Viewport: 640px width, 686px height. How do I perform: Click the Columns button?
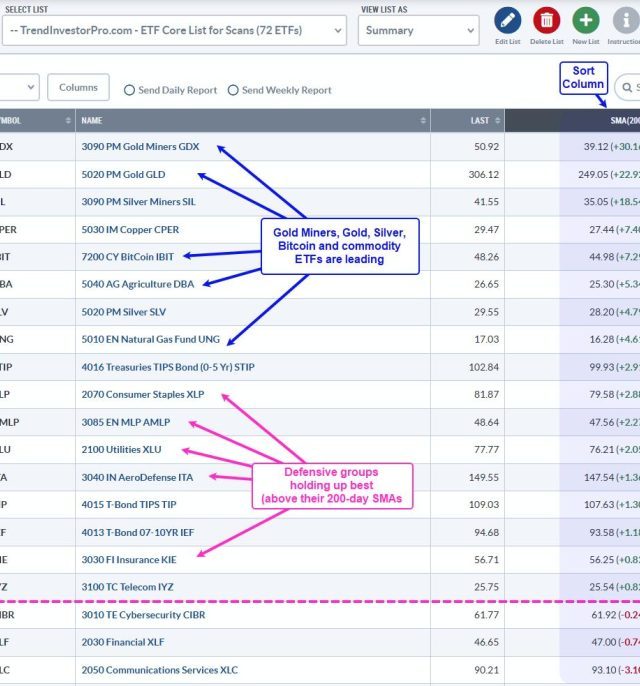coord(78,87)
